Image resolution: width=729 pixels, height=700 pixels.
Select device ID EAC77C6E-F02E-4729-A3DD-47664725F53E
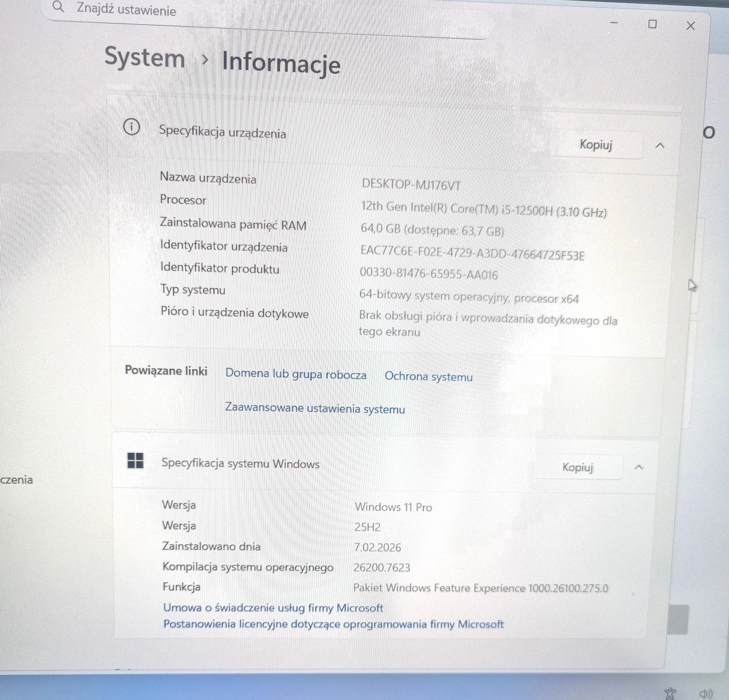click(x=472, y=253)
